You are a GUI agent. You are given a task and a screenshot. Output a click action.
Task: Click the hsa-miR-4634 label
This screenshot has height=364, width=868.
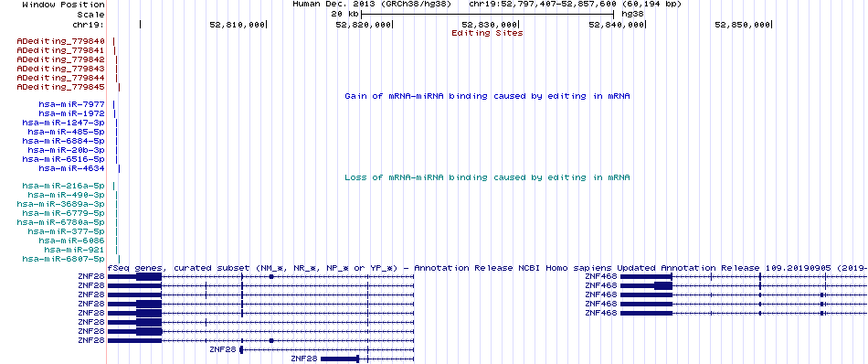coord(72,168)
